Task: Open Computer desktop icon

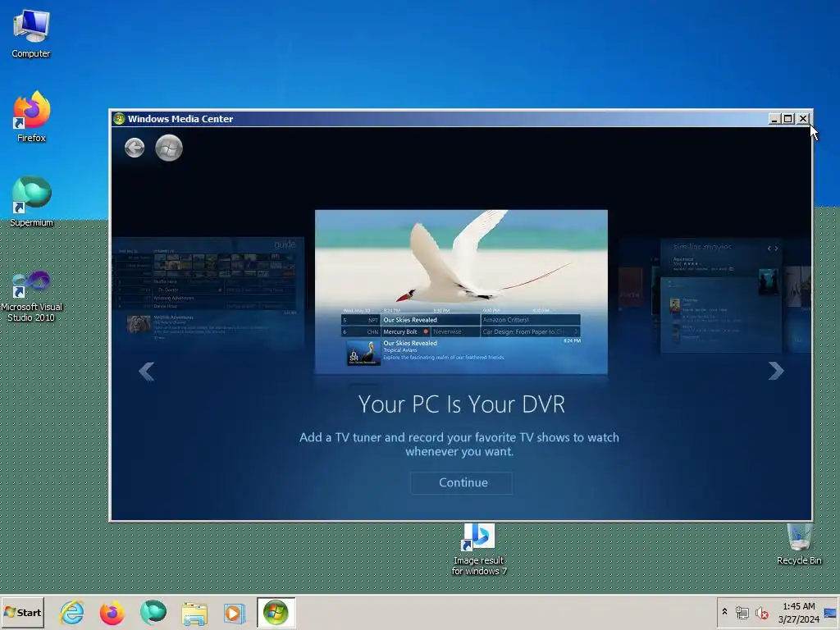Action: 31,34
